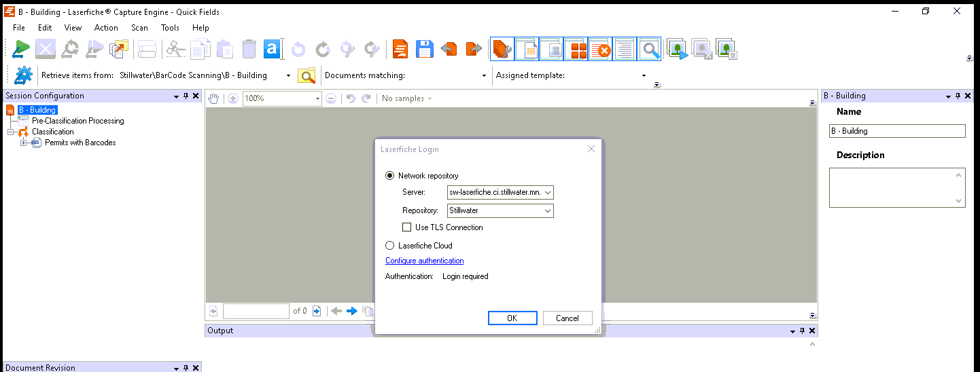980x372 pixels.
Task: Click the blue next page arrow
Action: (x=351, y=311)
